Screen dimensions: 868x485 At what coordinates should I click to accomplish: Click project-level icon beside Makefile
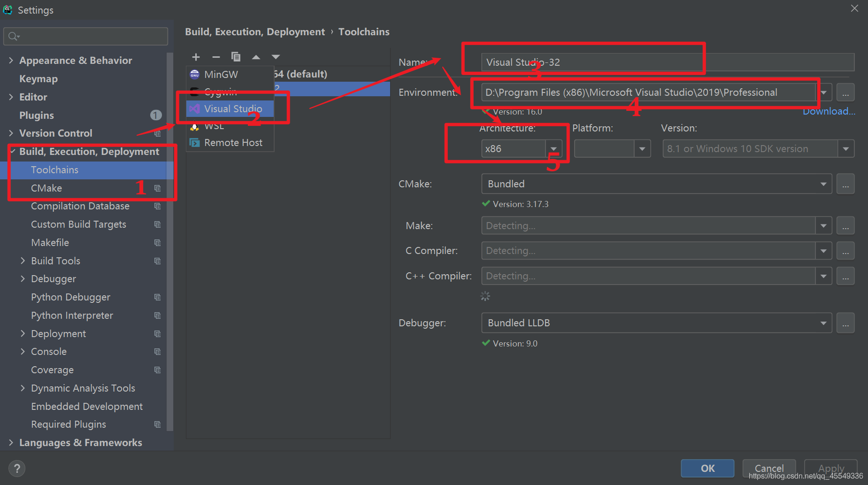(158, 243)
